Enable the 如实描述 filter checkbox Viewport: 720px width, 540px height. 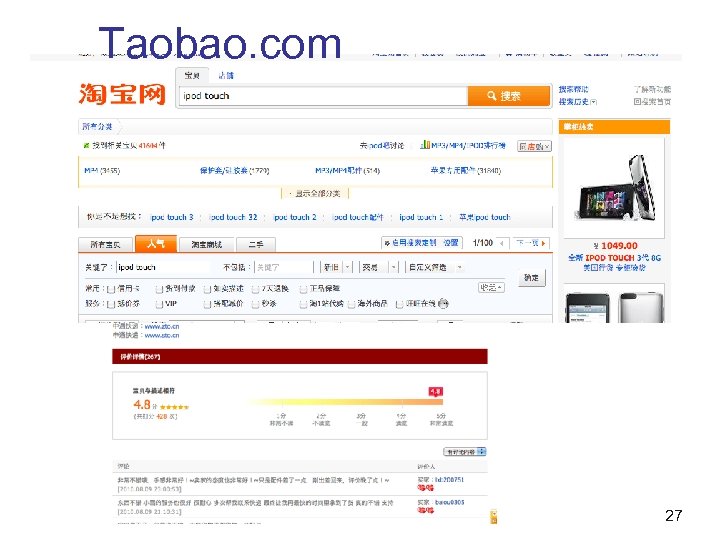207,289
